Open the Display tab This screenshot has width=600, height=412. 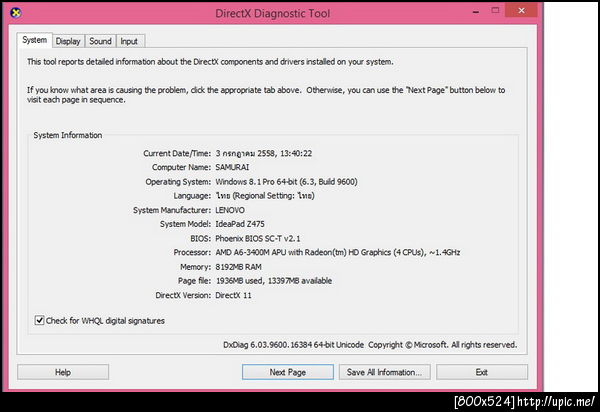(68, 41)
